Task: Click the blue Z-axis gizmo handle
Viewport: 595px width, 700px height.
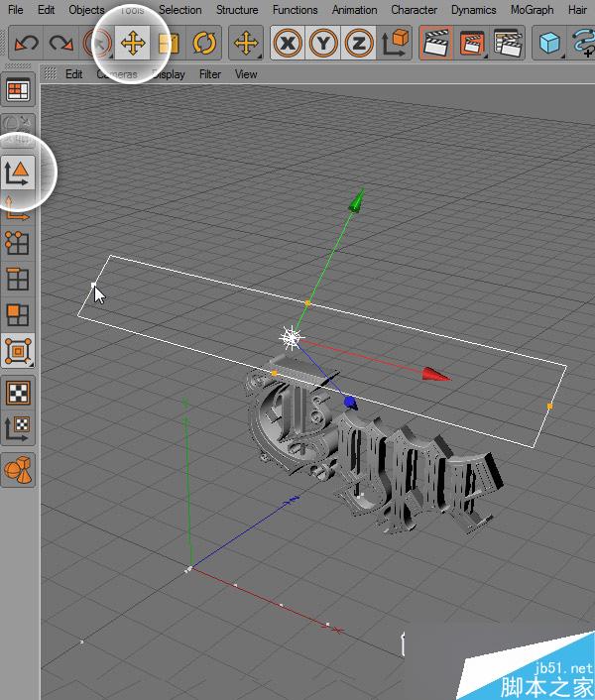Action: coord(350,403)
